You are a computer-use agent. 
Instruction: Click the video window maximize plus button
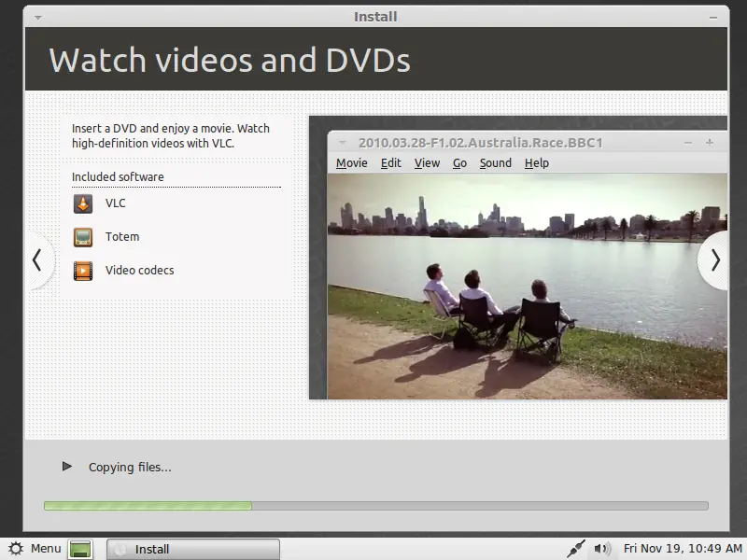pos(710,143)
